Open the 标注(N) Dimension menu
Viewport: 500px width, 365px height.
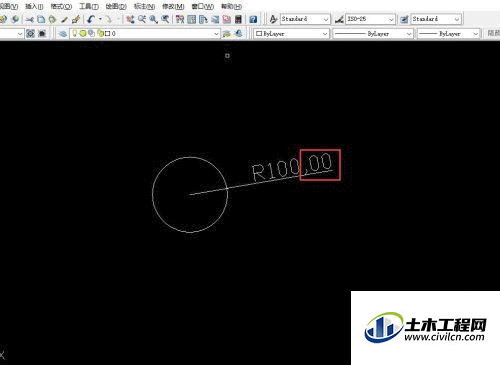[x=144, y=6]
